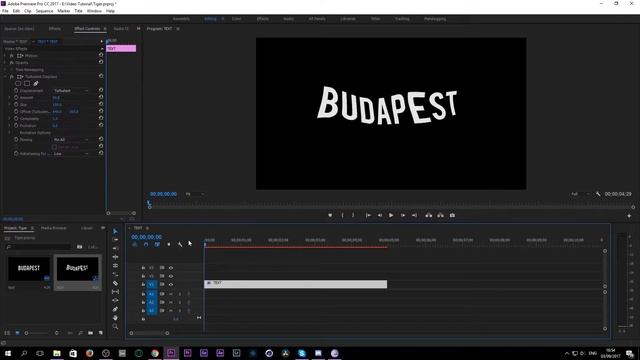Switch to the Color workspace
This screenshot has width=640, height=360.
236,19
